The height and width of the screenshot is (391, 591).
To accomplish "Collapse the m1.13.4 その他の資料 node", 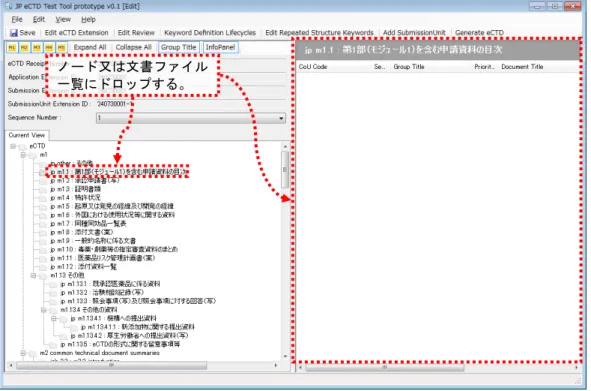I will [44, 310].
